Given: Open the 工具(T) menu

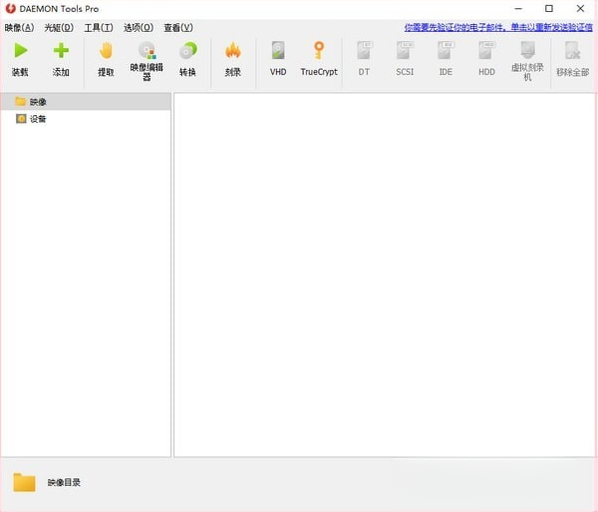Looking at the screenshot, I should 99,28.
